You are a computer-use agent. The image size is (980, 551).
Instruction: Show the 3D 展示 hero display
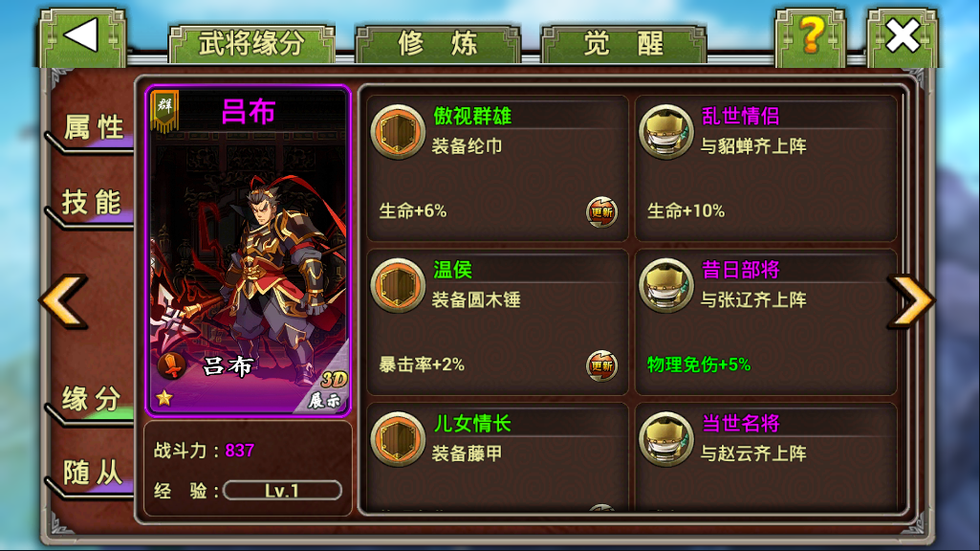click(325, 389)
